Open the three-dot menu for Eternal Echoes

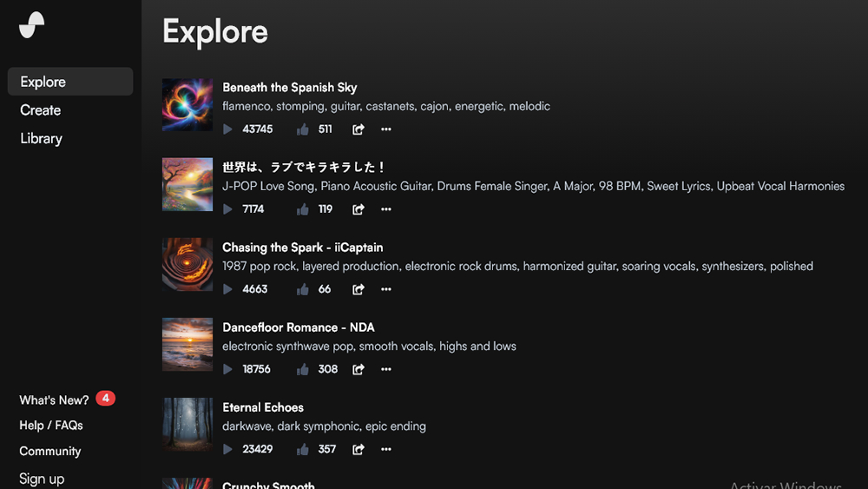coord(386,449)
